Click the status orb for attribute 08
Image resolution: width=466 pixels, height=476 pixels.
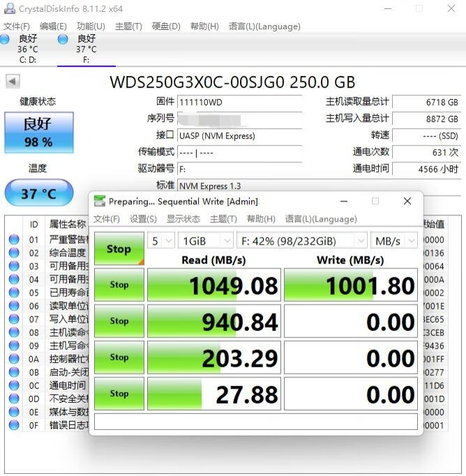coord(14,332)
